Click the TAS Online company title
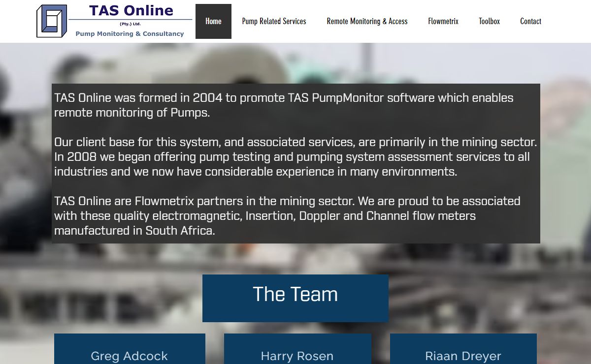Viewport: 591px width, 364px height. (131, 10)
